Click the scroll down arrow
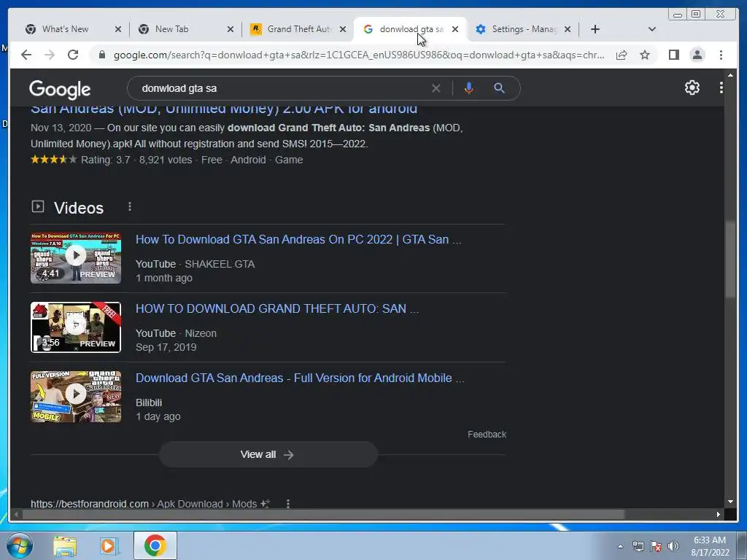The height and width of the screenshot is (560, 747). tap(730, 502)
